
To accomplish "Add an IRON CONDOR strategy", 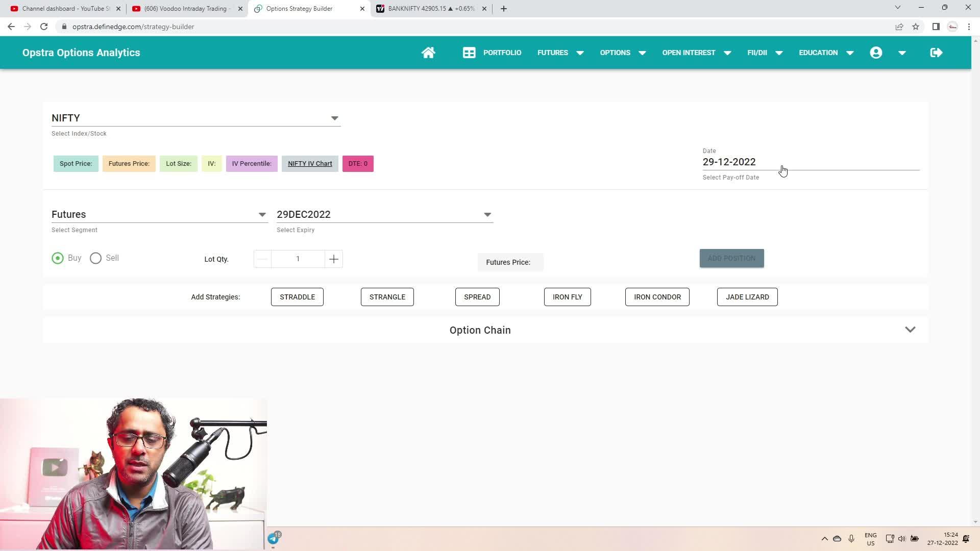I will [657, 297].
